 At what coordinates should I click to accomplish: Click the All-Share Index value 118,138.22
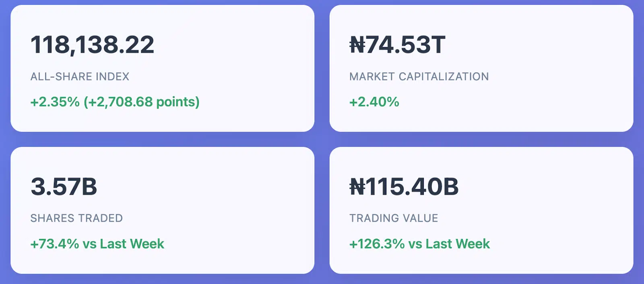[x=92, y=45]
